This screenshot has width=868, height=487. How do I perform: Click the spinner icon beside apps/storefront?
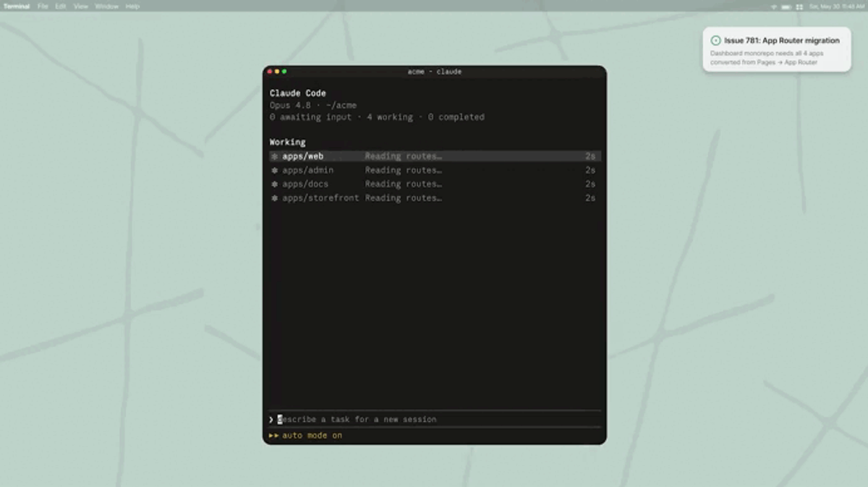pyautogui.click(x=274, y=198)
